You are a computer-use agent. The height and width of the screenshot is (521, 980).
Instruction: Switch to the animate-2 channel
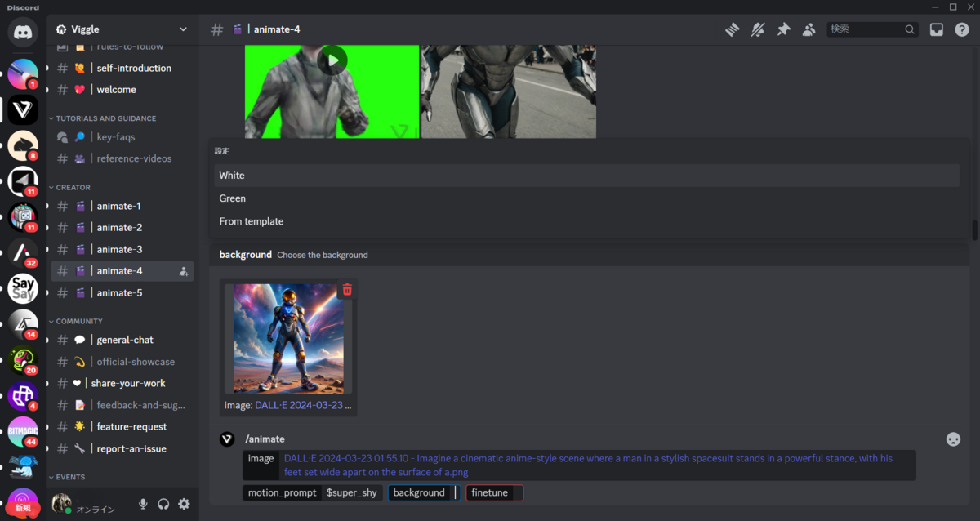click(x=122, y=228)
